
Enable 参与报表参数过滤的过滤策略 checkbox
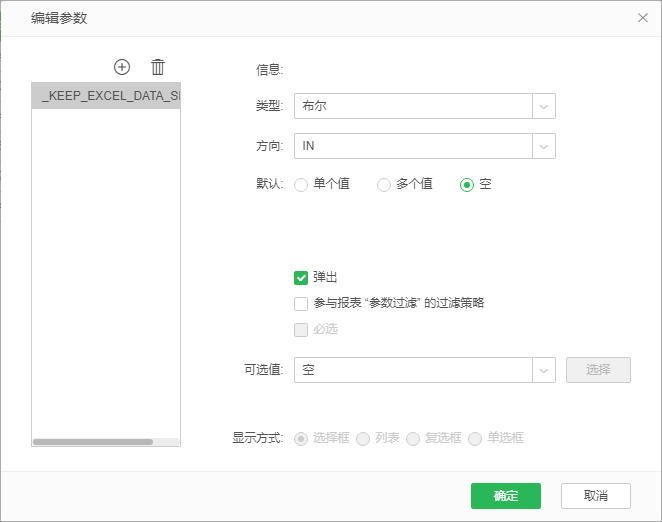tap(301, 304)
